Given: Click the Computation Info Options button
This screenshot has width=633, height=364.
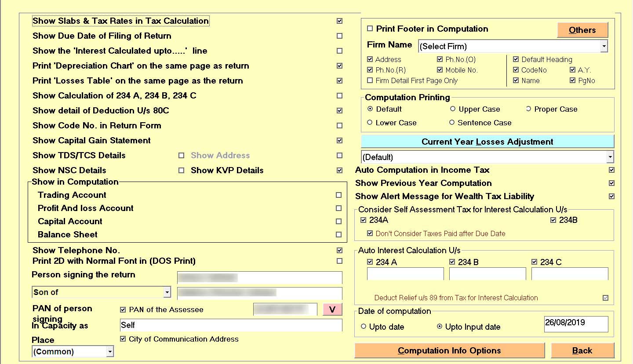Looking at the screenshot, I should pos(449,351).
